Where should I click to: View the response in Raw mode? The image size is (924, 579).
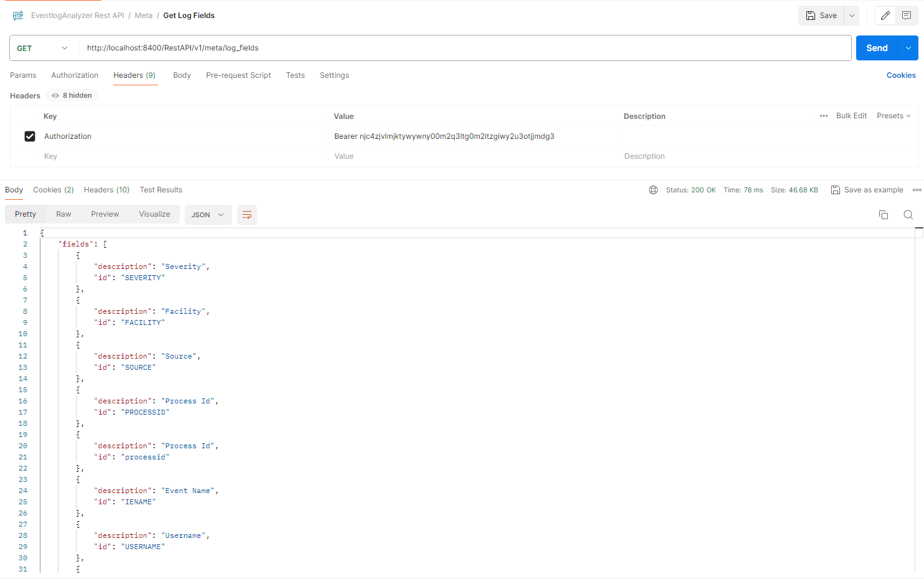pos(63,214)
